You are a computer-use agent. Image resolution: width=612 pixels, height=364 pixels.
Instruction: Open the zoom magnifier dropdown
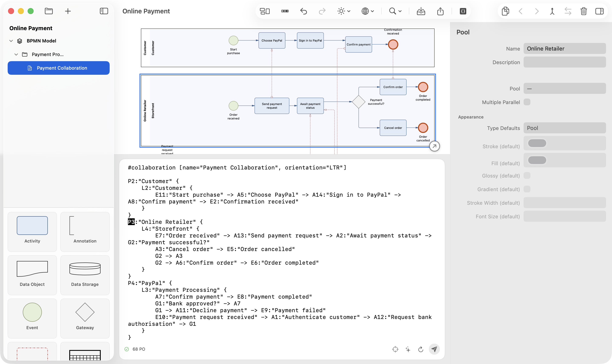(395, 11)
